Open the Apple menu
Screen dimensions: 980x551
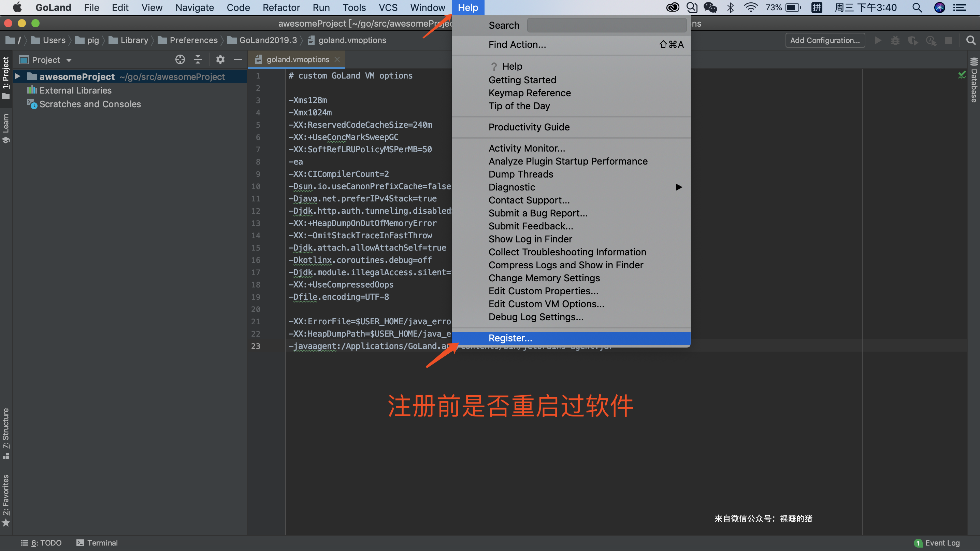click(17, 8)
